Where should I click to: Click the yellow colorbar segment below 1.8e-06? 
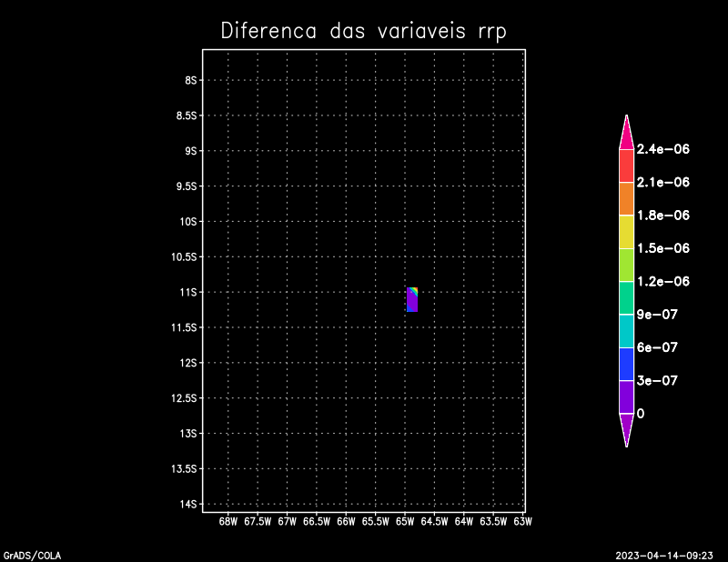pyautogui.click(x=626, y=232)
